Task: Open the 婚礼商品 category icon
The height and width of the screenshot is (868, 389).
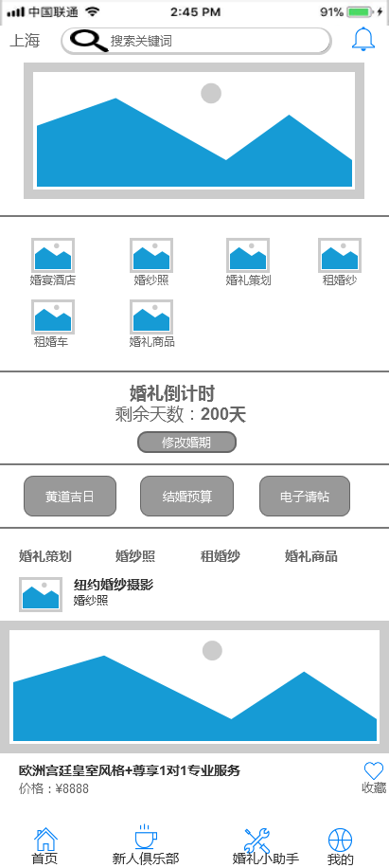Action: 151,316
